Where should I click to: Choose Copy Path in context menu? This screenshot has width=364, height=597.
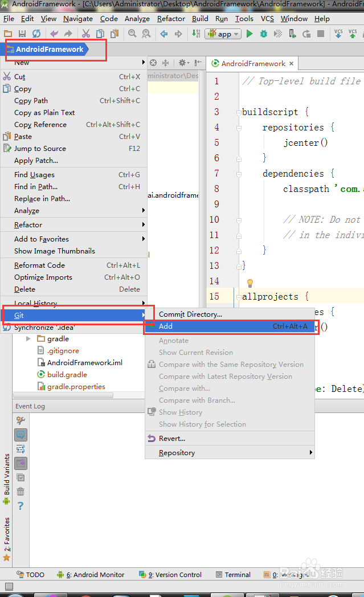click(x=73, y=101)
